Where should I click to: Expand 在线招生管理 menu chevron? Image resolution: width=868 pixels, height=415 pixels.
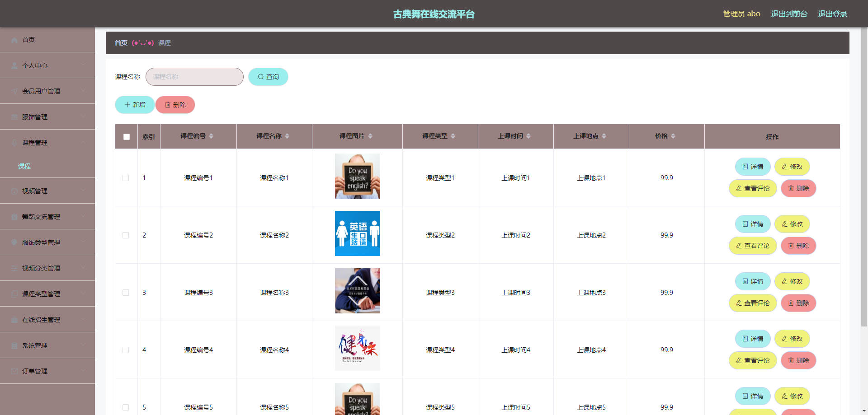83,320
